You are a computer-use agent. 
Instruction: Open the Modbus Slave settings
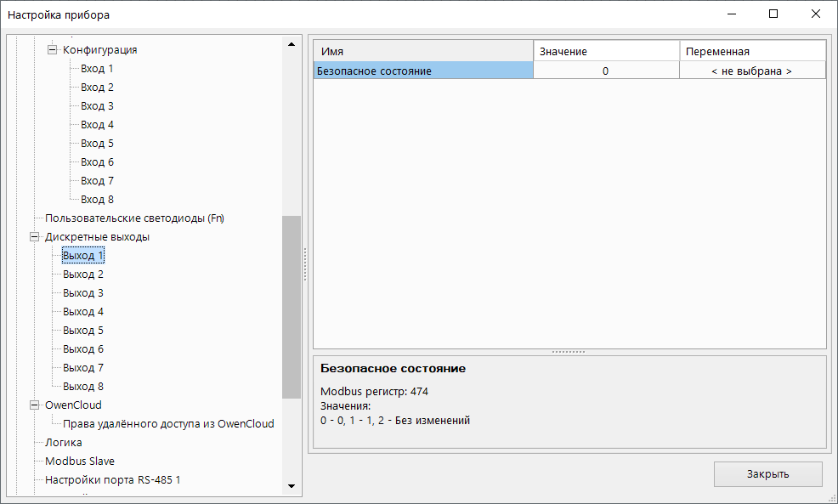[79, 462]
